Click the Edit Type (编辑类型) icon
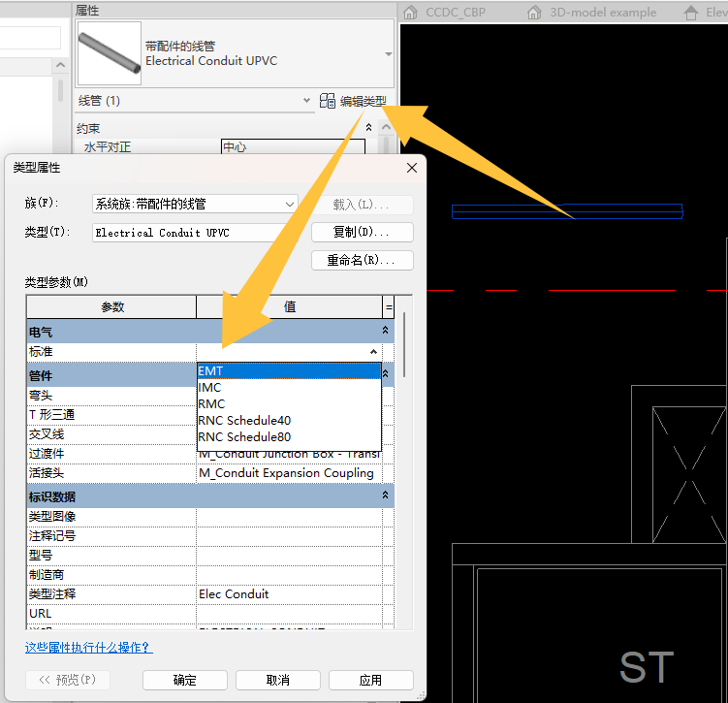 pos(327,101)
